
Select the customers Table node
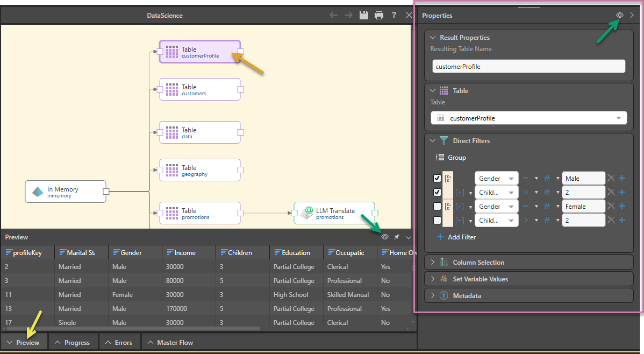pyautogui.click(x=200, y=90)
